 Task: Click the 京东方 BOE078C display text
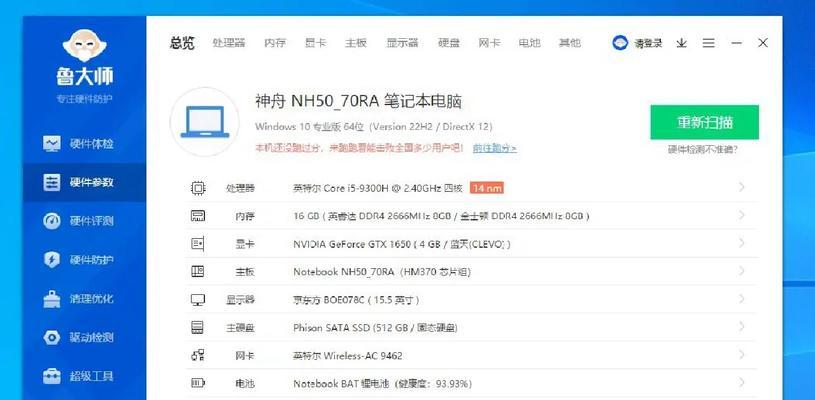pyautogui.click(x=356, y=300)
